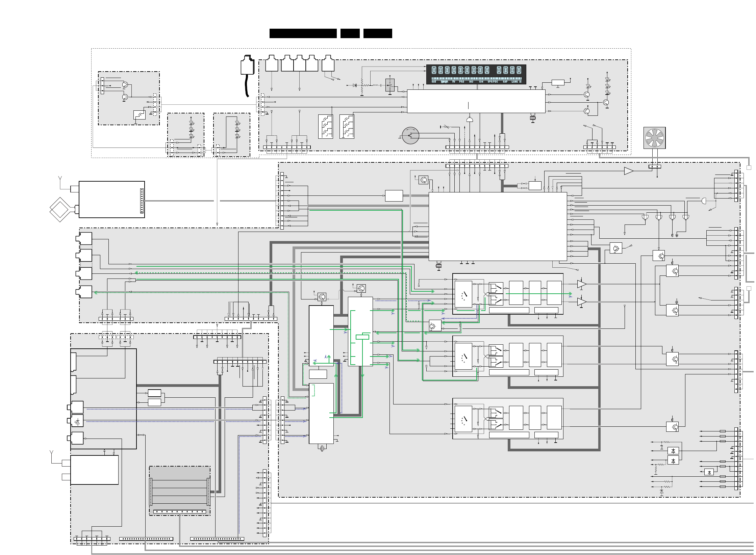Click the tall white IC left of the green-routed IC
756x555 pixels.
click(x=321, y=336)
